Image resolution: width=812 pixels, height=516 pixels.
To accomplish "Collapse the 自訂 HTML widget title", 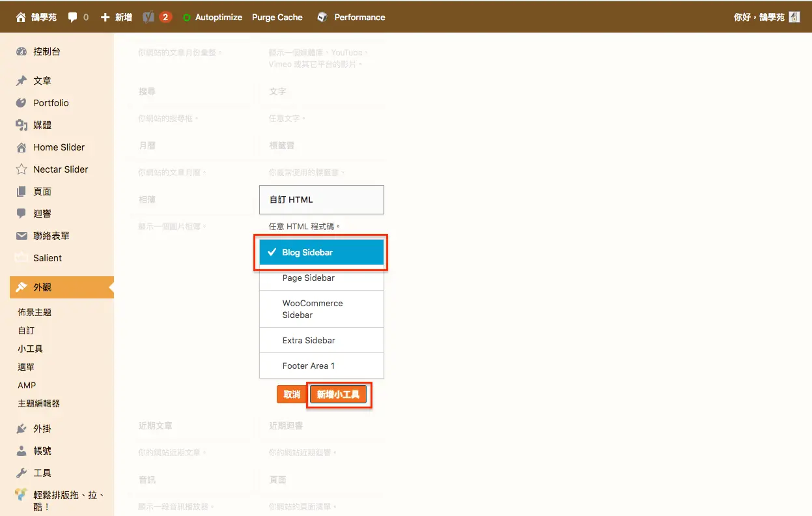I will click(x=322, y=199).
